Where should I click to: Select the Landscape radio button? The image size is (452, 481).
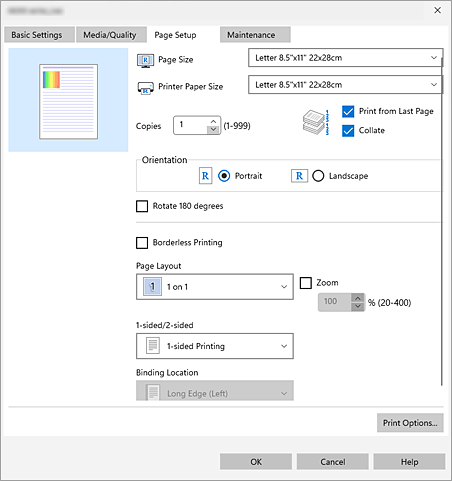click(x=318, y=176)
